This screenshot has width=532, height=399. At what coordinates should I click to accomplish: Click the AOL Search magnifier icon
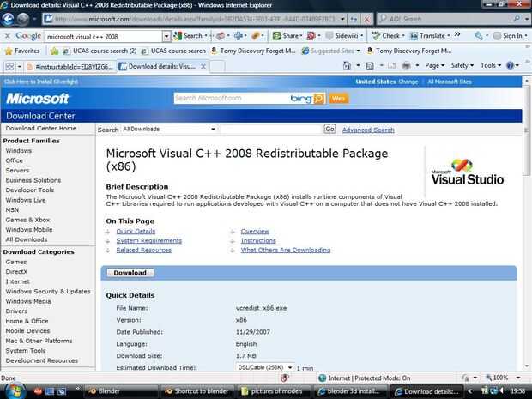[517, 19]
